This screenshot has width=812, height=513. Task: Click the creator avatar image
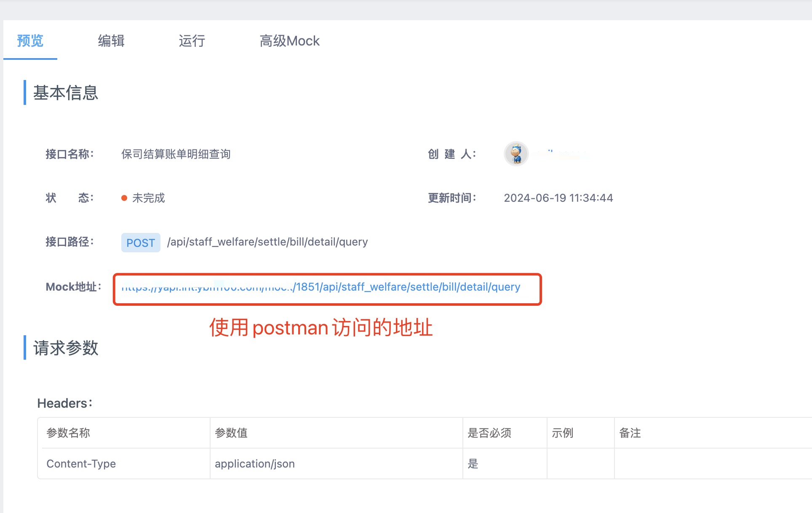[x=516, y=154]
